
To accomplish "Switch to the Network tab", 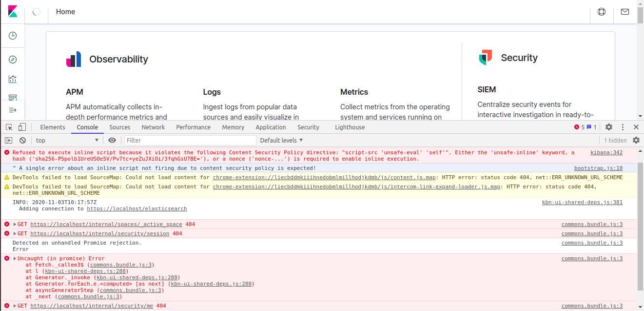I will click(x=153, y=127).
